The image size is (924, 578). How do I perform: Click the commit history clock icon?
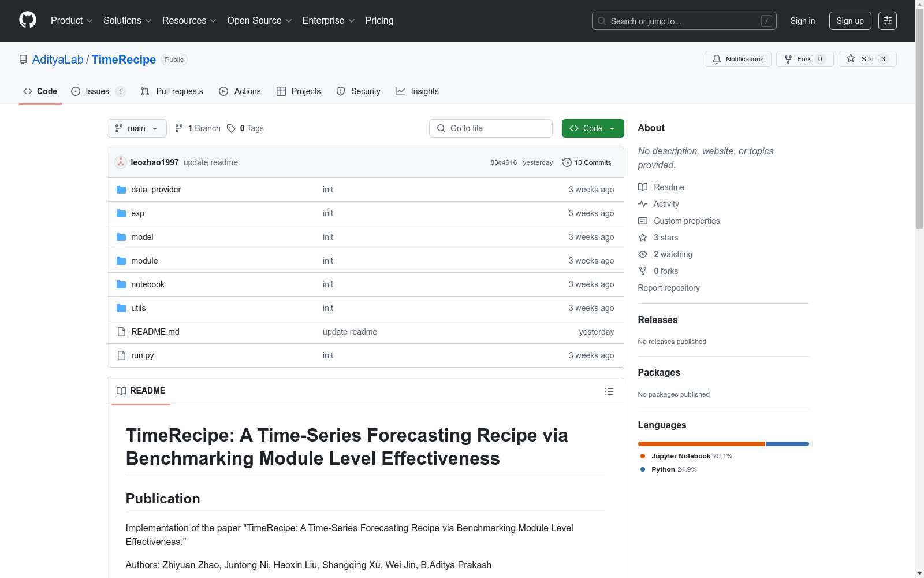pos(567,162)
